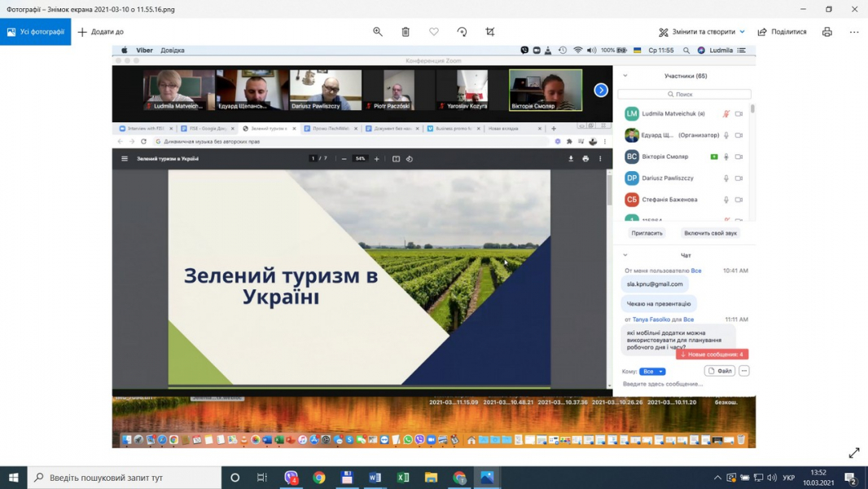Click the Windows search box in taskbar
The image size is (868, 489).
tap(125, 478)
